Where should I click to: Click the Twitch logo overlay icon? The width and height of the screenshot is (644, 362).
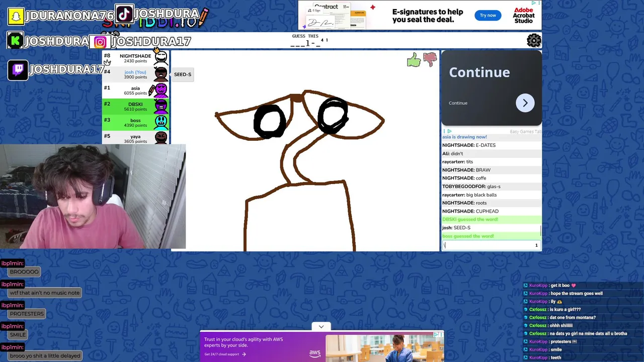pos(18,70)
